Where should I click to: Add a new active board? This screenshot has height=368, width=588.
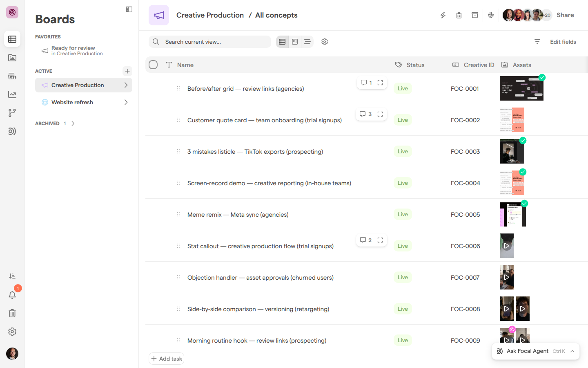point(127,71)
